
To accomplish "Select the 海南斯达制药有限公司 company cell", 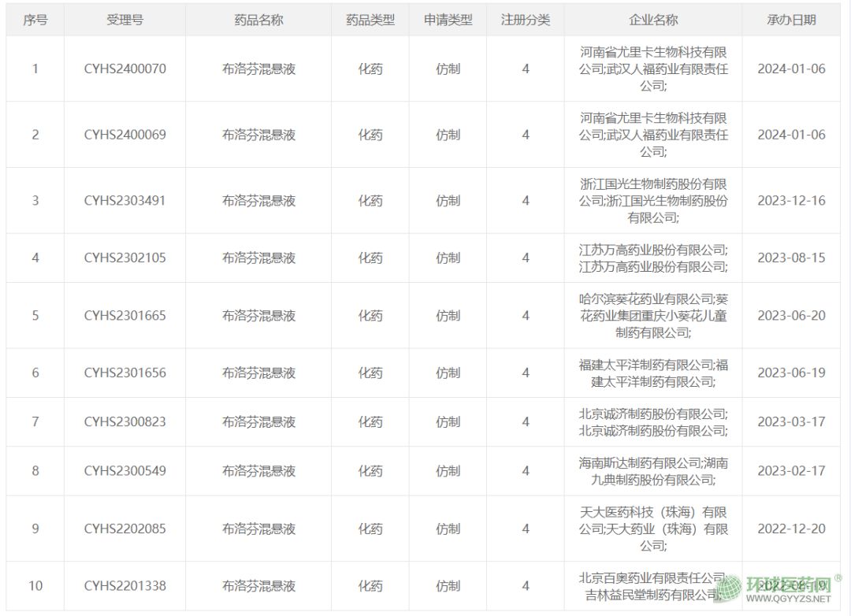I will coord(653,471).
